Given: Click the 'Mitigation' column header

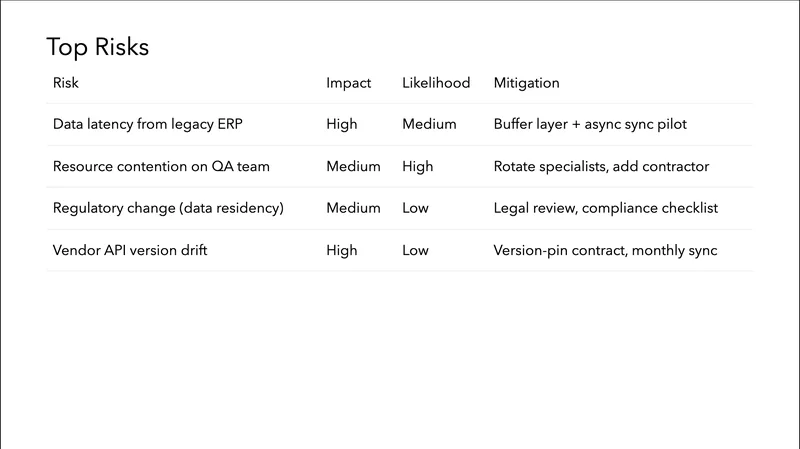Looking at the screenshot, I should 526,83.
